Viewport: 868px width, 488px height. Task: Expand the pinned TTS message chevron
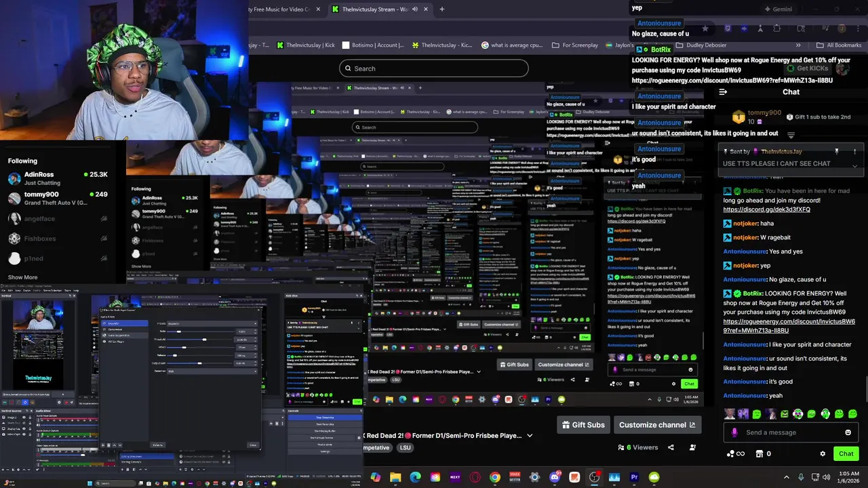click(x=854, y=165)
